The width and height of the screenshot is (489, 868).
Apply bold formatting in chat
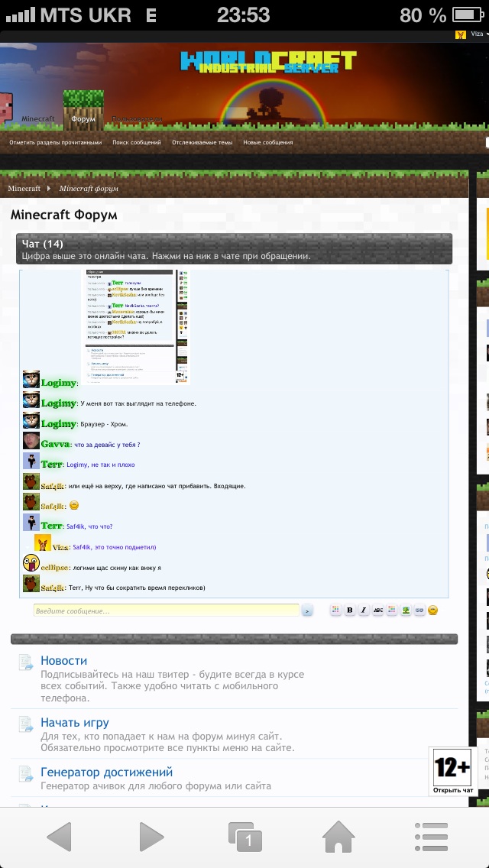tap(349, 610)
